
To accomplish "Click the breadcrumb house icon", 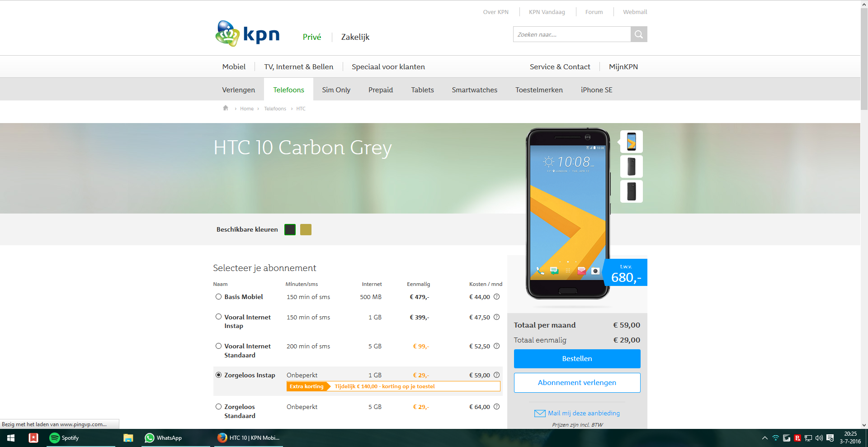I will point(226,108).
